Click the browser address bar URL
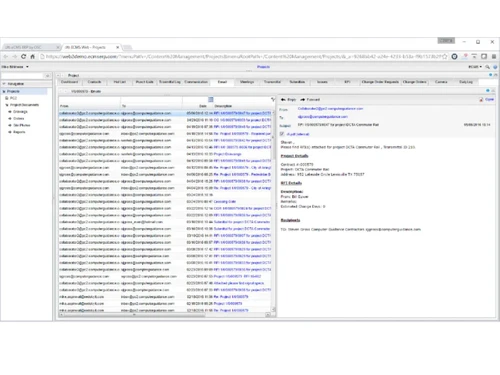Image resolution: width=500 pixels, height=375 pixels. (243, 57)
